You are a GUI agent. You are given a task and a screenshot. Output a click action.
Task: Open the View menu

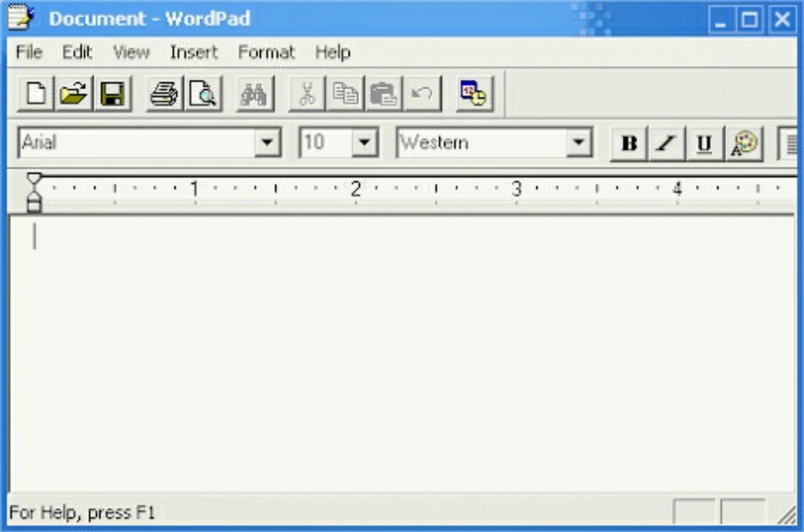point(131,52)
